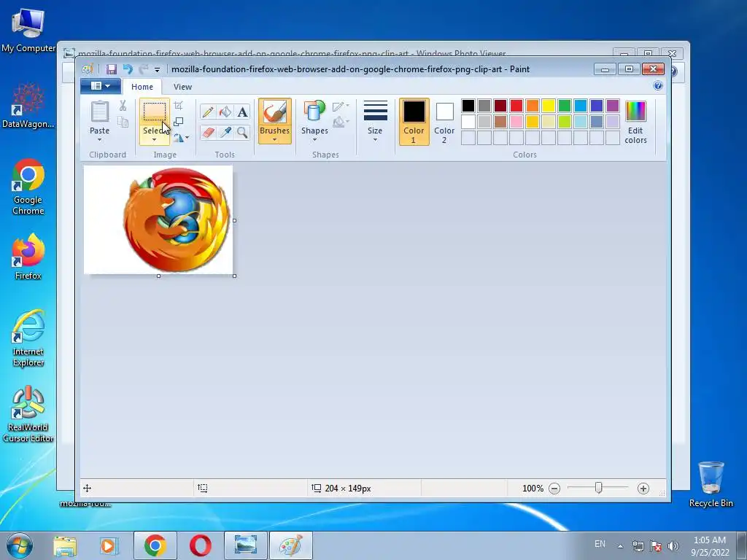Open Windows Explorer folder on taskbar

tap(65, 546)
